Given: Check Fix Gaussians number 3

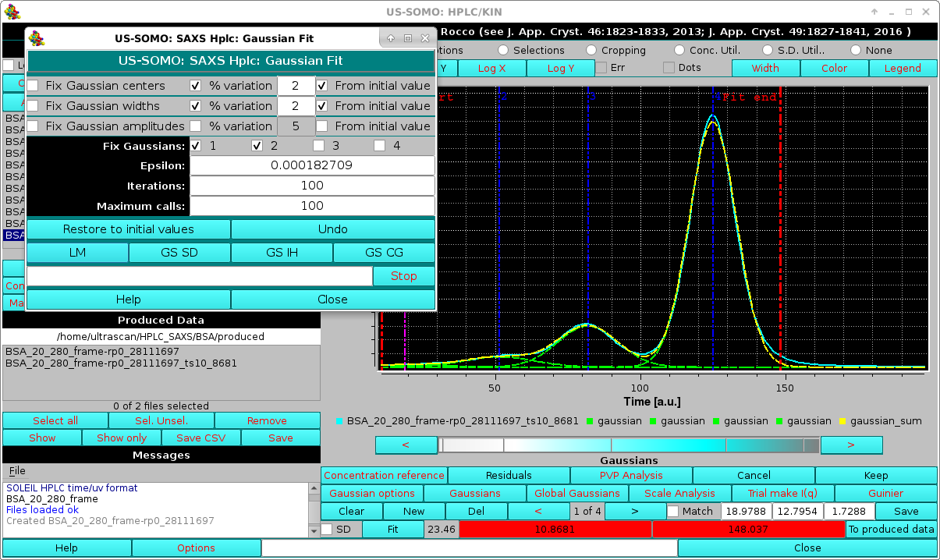Looking at the screenshot, I should coord(318,146).
